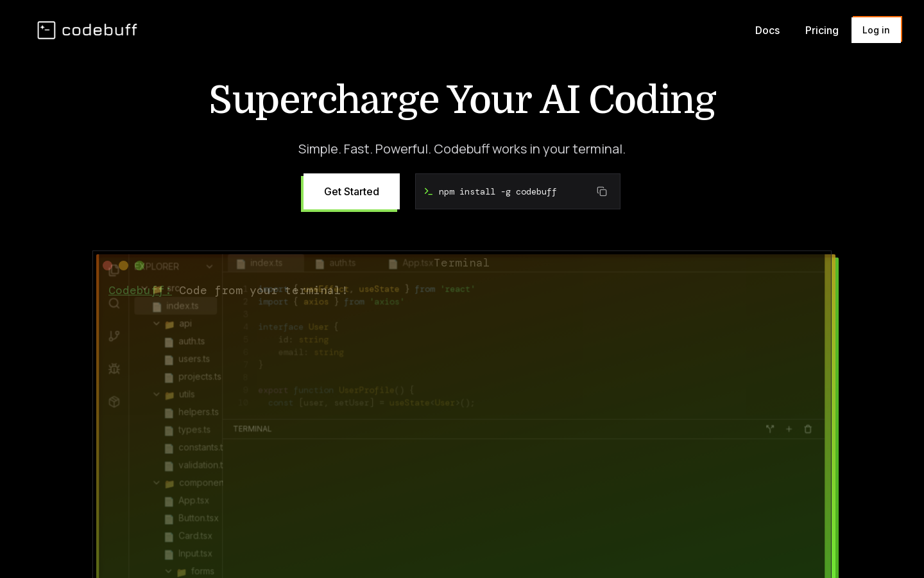Split the terminal with the fork icon

click(770, 429)
